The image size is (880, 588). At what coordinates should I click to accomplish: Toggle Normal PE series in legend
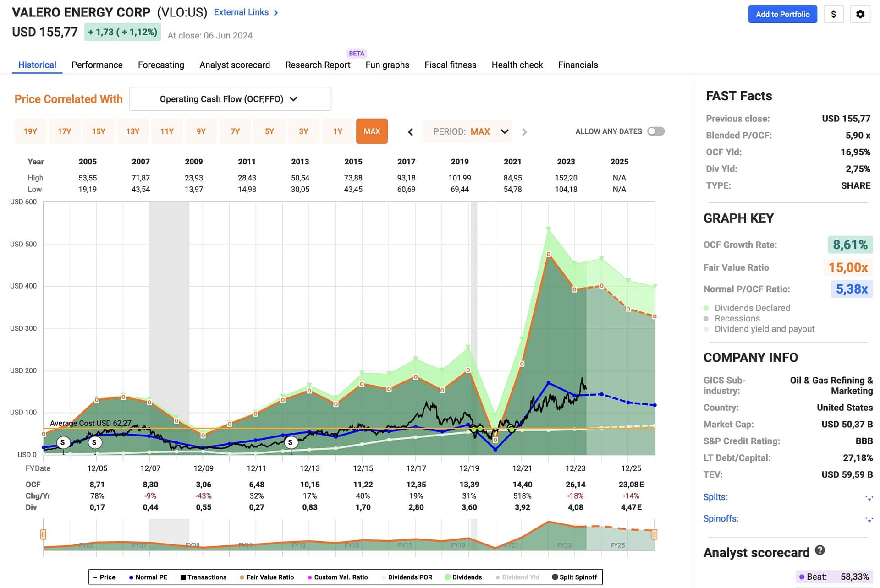point(148,577)
